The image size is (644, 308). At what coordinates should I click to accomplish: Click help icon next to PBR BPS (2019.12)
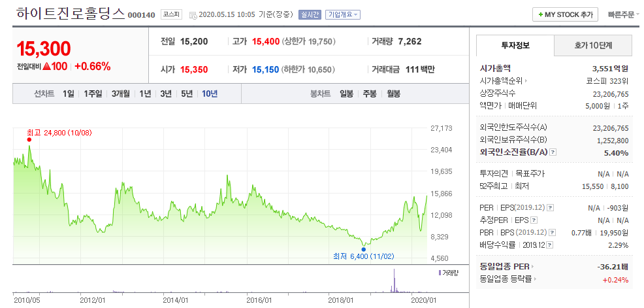(x=553, y=233)
